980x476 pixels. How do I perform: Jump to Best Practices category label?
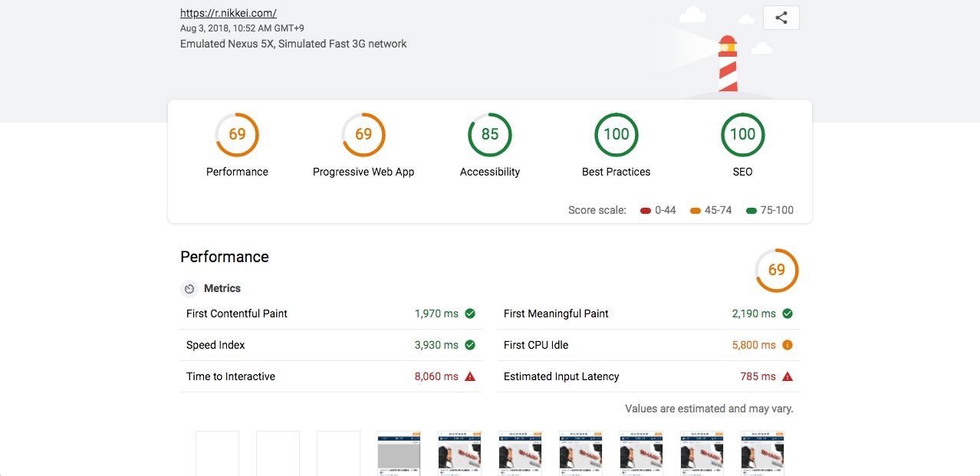pyautogui.click(x=617, y=172)
